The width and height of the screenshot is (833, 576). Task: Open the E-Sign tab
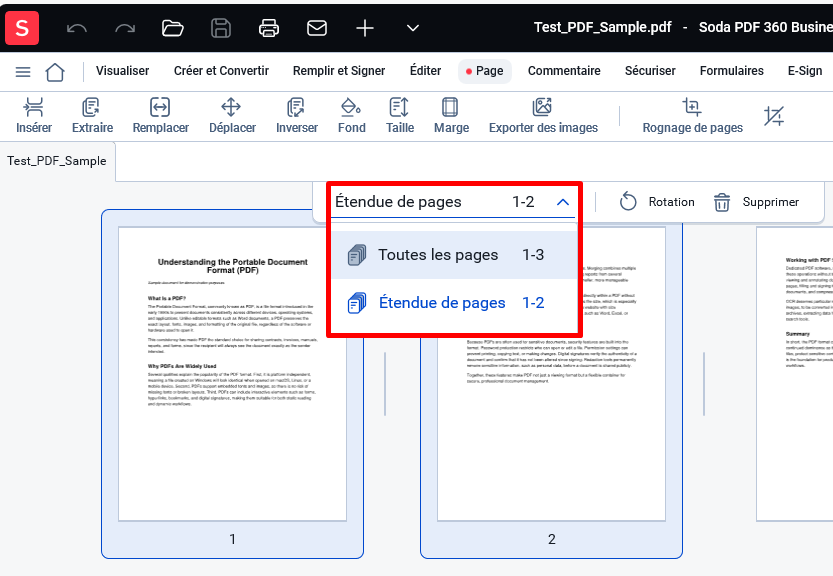click(805, 71)
